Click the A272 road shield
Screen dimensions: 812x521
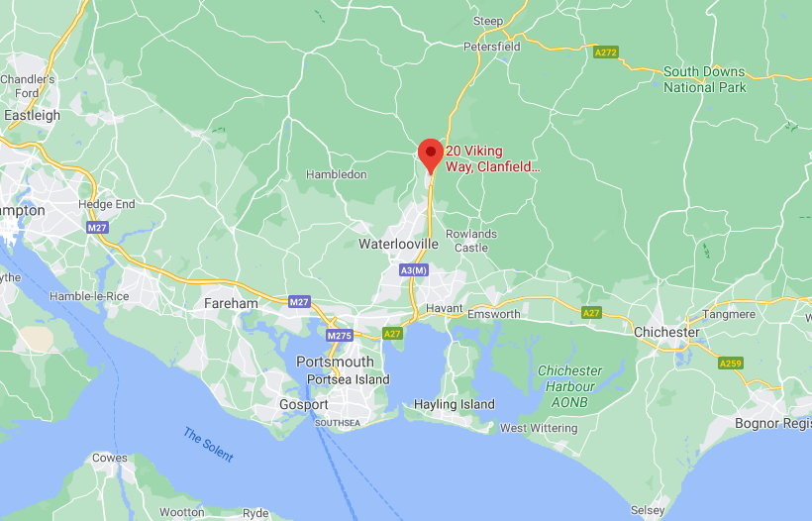pyautogui.click(x=606, y=52)
